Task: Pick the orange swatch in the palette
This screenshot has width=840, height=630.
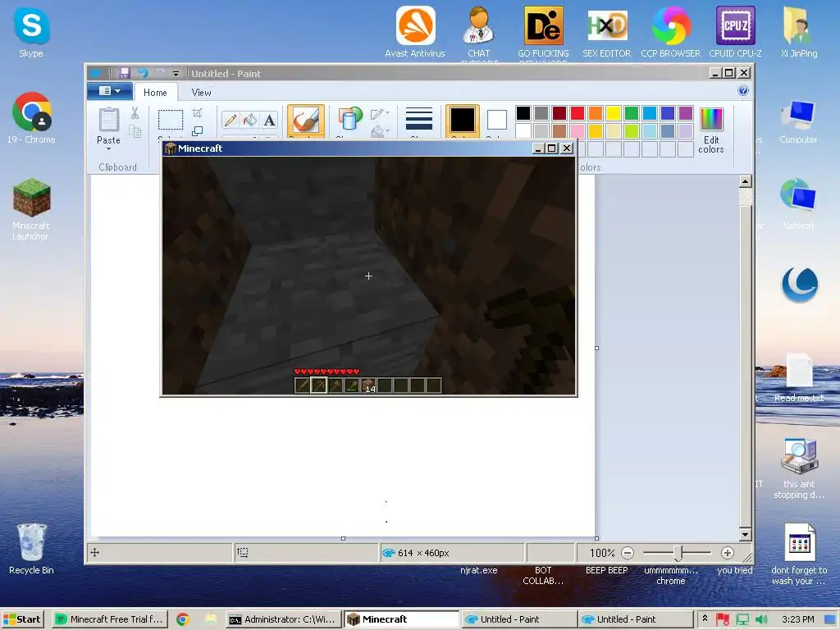Action: 596,113
